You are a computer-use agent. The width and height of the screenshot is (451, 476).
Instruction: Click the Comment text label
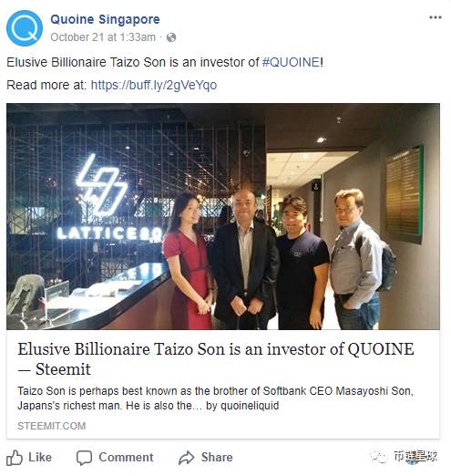coord(126,457)
